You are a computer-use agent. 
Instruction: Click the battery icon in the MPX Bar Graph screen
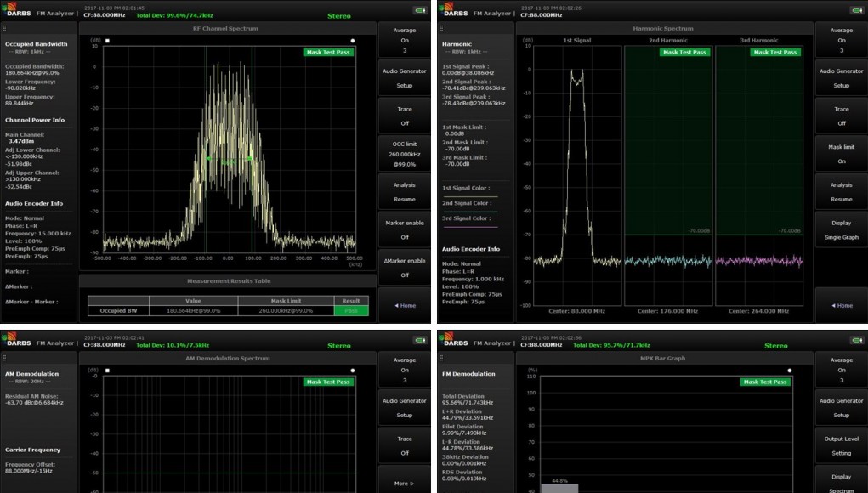[x=856, y=341]
